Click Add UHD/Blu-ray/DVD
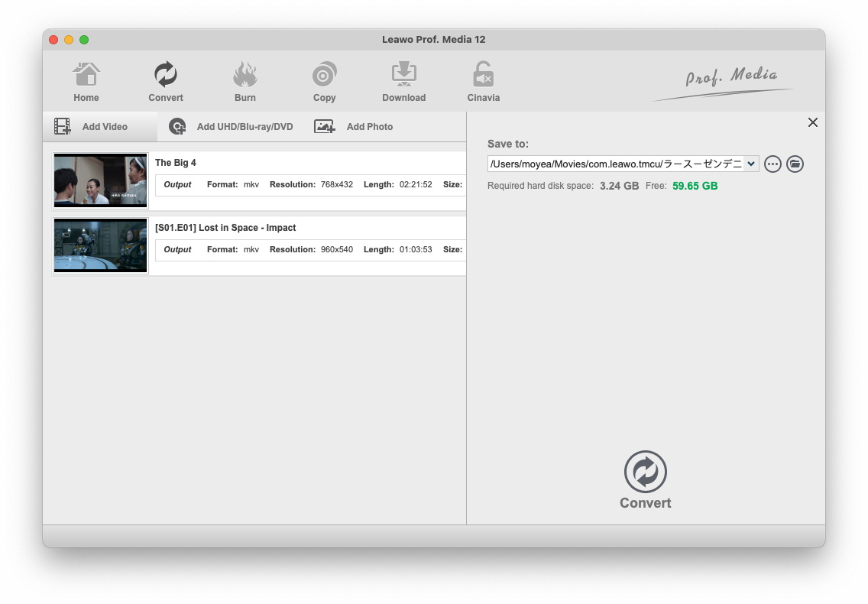The height and width of the screenshot is (604, 868). (x=231, y=127)
